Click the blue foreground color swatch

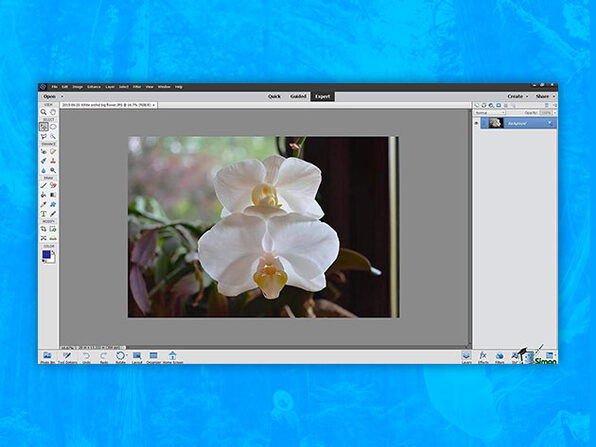[46, 254]
